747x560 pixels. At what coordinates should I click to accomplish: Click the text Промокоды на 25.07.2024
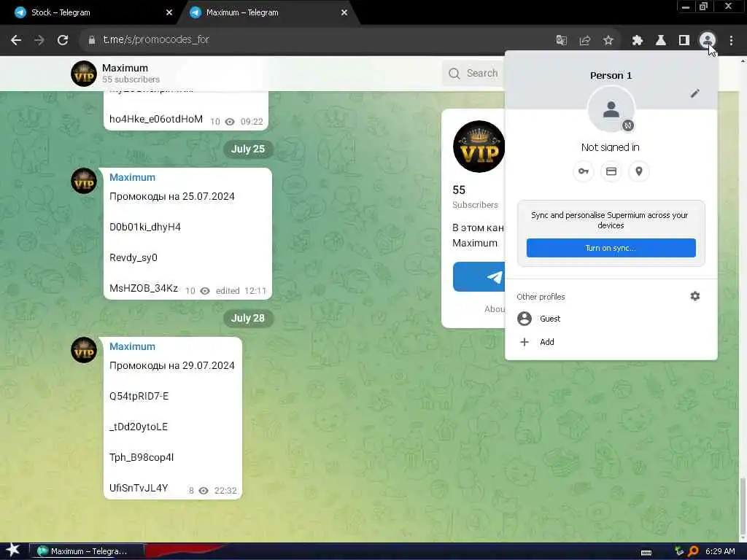tap(172, 196)
